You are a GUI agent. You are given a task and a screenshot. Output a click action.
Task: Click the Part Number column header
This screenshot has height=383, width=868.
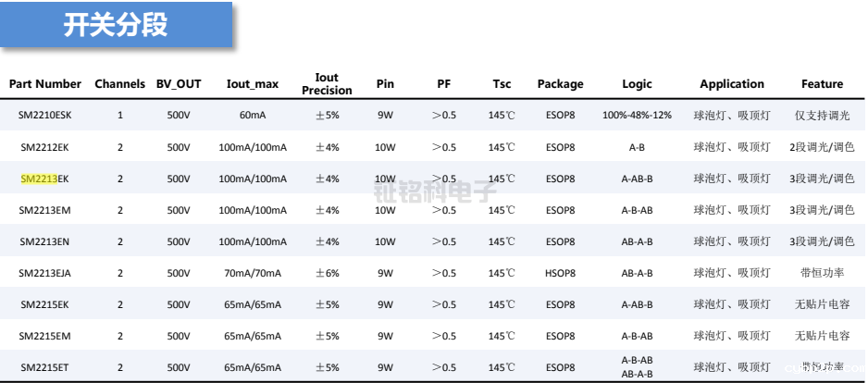tap(45, 84)
